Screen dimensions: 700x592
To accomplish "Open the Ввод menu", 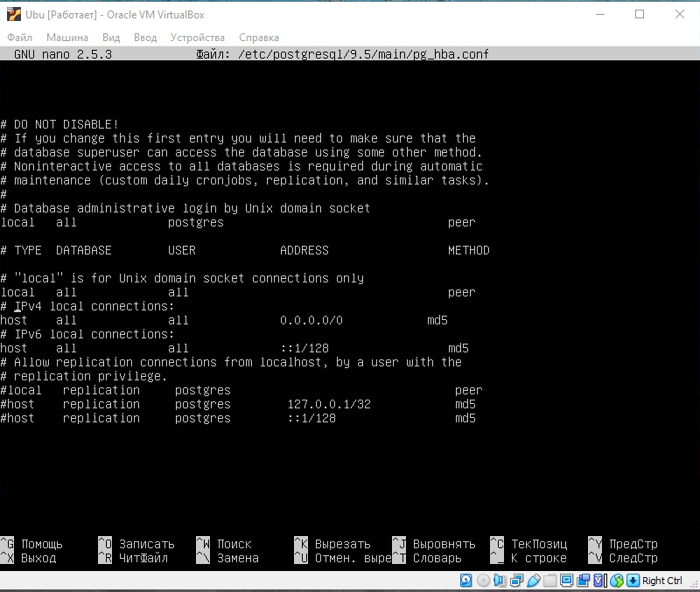I will coord(145,38).
